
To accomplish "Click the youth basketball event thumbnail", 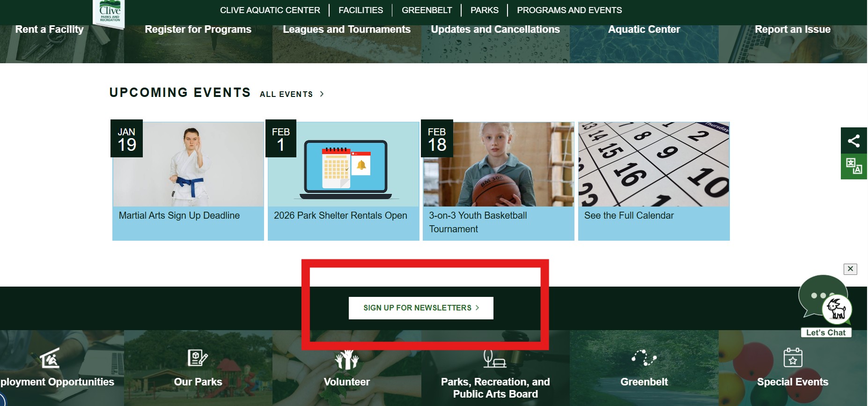I will point(499,164).
